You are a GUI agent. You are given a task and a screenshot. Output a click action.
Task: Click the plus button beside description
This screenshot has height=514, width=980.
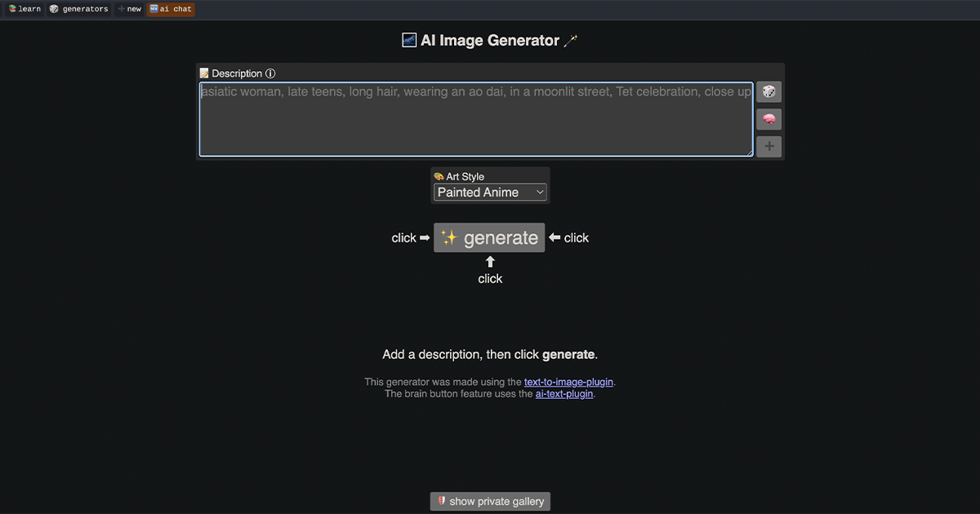tap(768, 147)
